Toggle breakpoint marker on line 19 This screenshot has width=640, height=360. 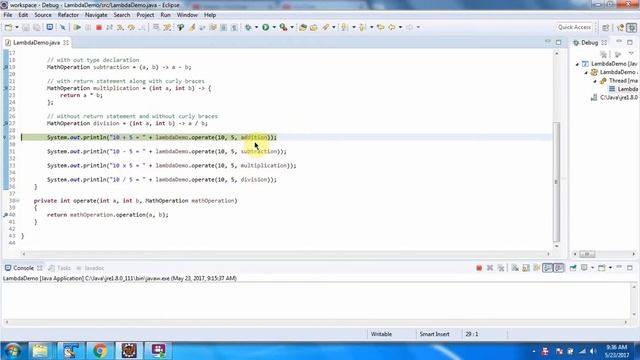click(x=5, y=67)
